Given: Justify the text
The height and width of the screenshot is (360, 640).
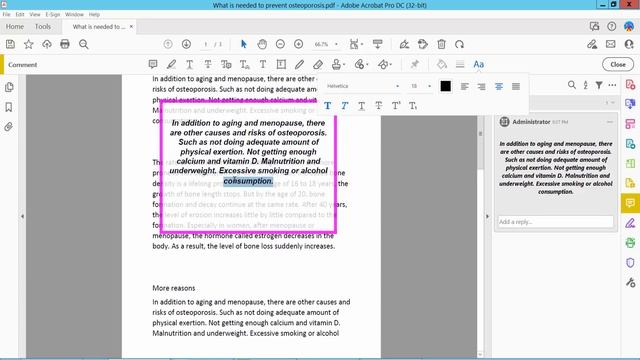Looking at the screenshot, I should click(x=516, y=86).
